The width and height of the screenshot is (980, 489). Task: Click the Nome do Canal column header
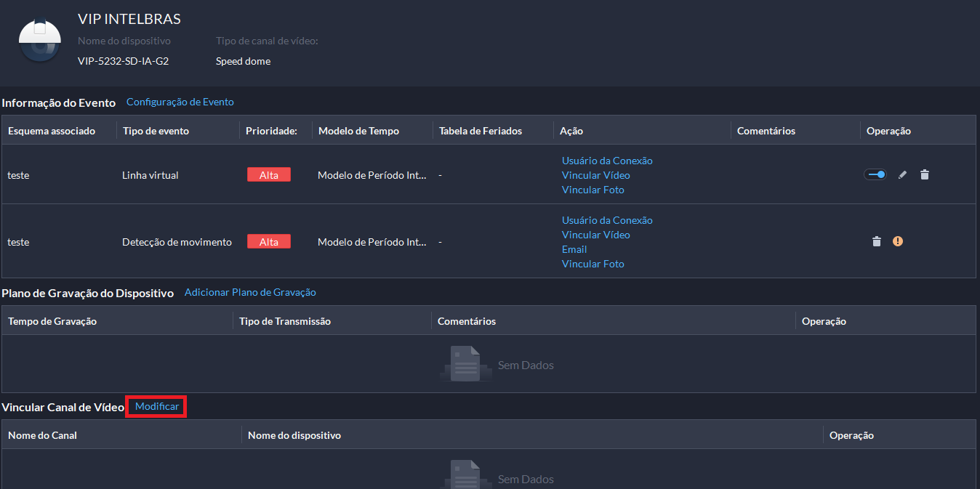pos(42,435)
